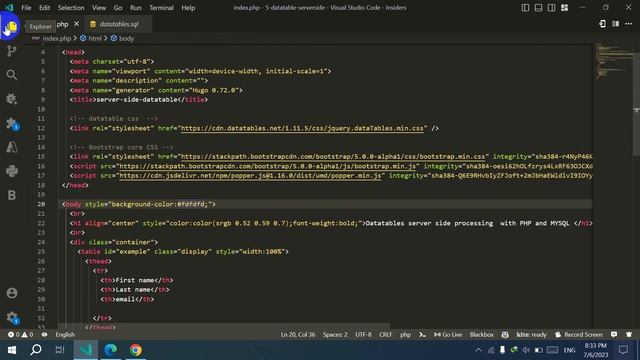Open the Help menu
Screen dimensions: 640x360
[x=188, y=8]
